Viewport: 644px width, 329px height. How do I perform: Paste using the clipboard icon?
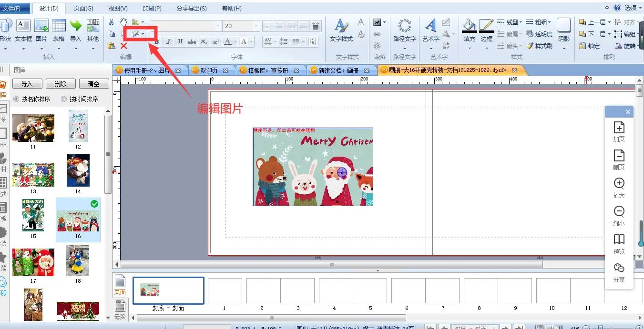point(111,46)
